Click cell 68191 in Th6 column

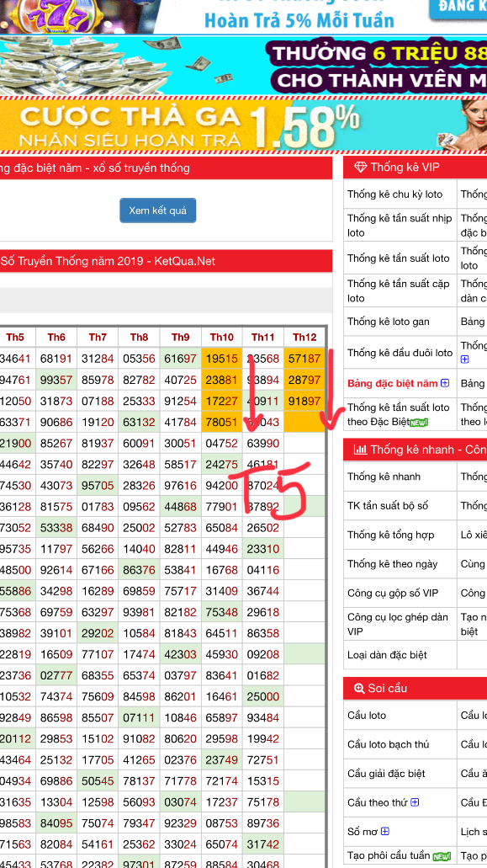(x=56, y=359)
